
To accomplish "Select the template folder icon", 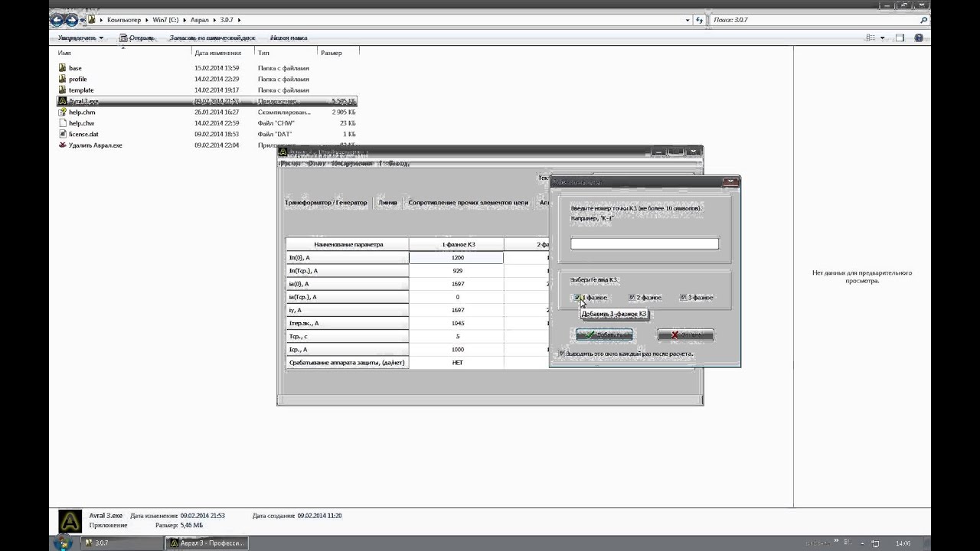I will (63, 90).
